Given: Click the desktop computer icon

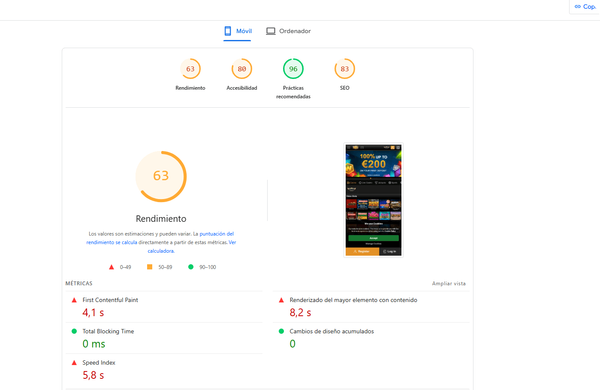Looking at the screenshot, I should click(271, 31).
